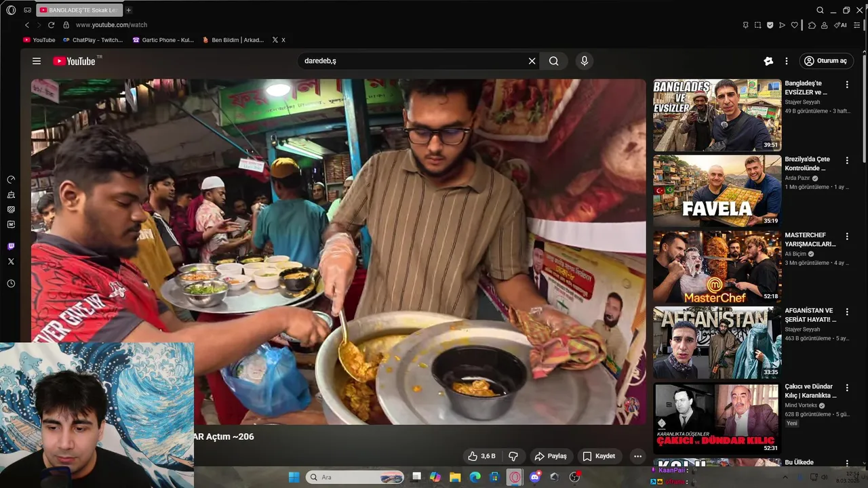Viewport: 868px width, 488px height.
Task: Open the Gartic Phone bookmark
Action: pos(163,40)
